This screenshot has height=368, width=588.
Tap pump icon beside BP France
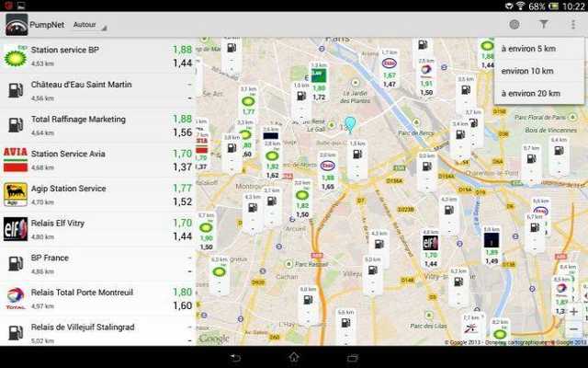[x=16, y=264]
